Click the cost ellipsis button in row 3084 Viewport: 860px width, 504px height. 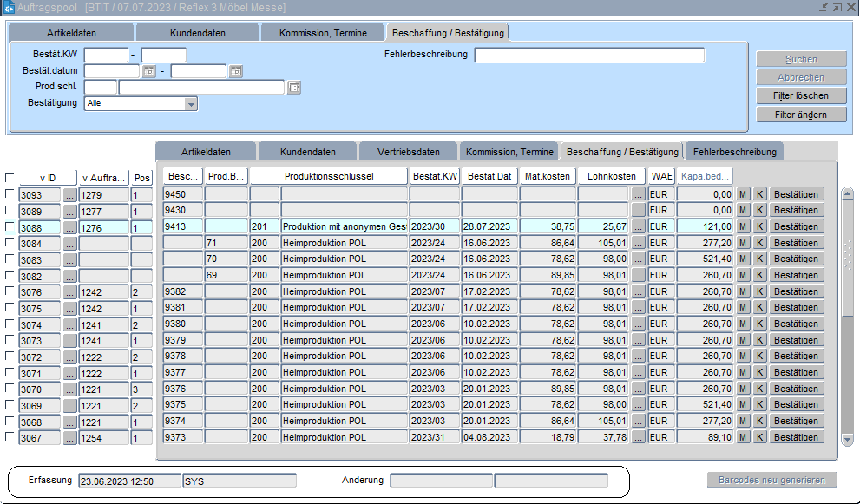(x=639, y=243)
